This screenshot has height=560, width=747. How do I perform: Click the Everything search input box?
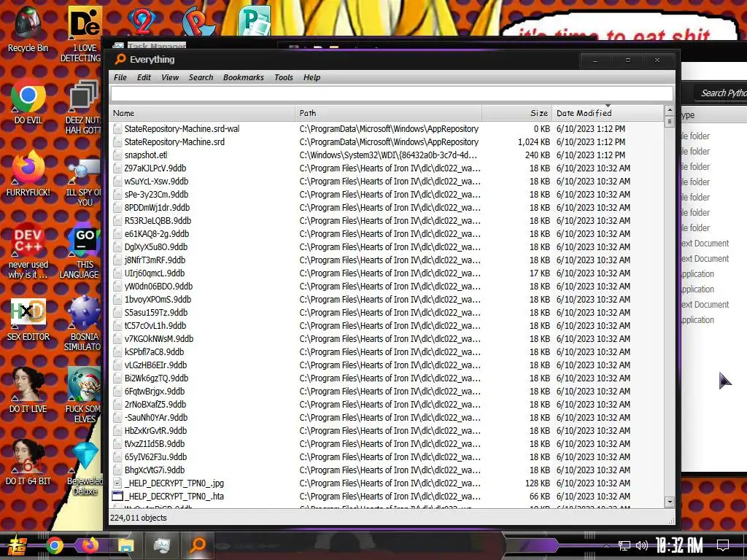(392, 93)
